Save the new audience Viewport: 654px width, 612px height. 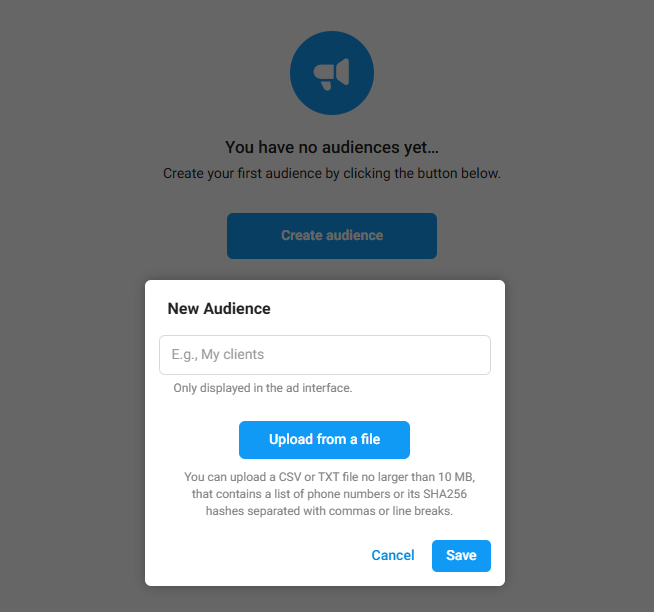(x=461, y=555)
